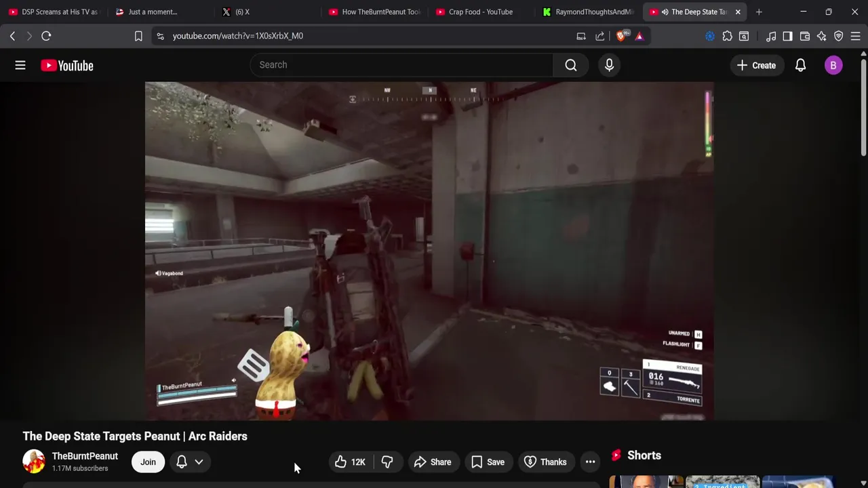Viewport: 868px width, 488px height.
Task: Switch to Crap Food - YouTube tab
Action: tap(481, 12)
